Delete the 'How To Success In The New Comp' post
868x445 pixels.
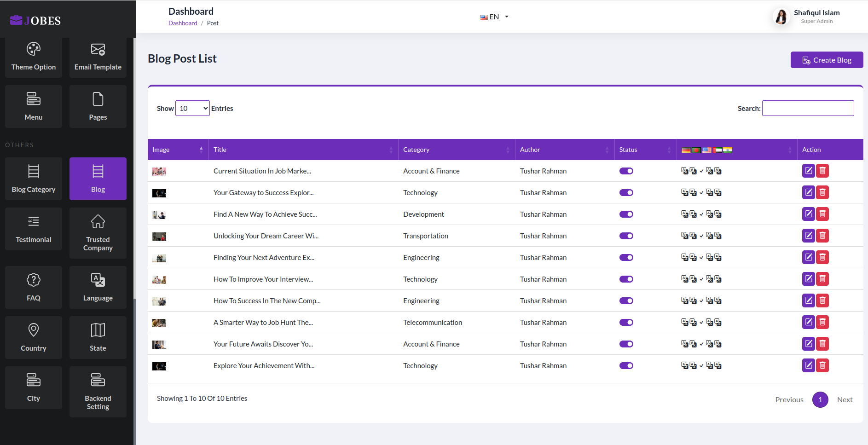tap(822, 301)
